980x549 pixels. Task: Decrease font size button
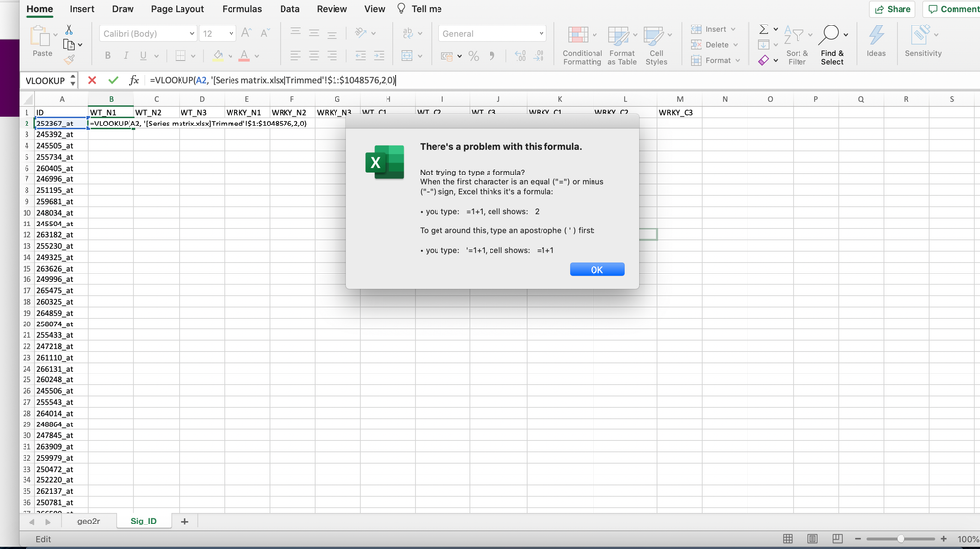[x=265, y=33]
